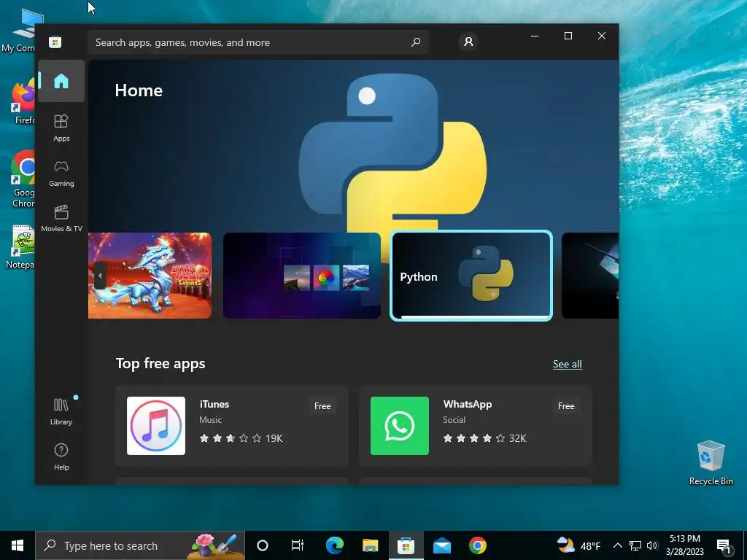Viewport: 747px width, 560px height.
Task: Click Microsoft Store taskbar icon
Action: click(x=406, y=545)
